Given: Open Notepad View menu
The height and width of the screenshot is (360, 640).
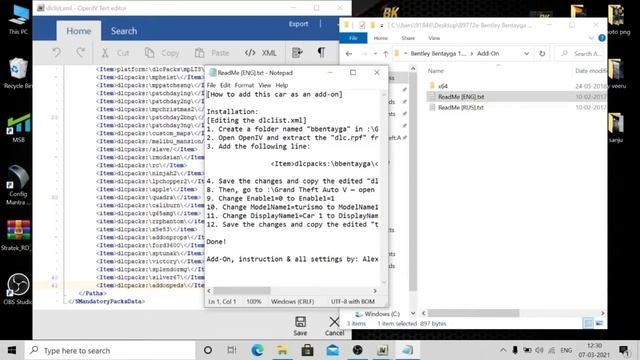Looking at the screenshot, I should click(264, 85).
